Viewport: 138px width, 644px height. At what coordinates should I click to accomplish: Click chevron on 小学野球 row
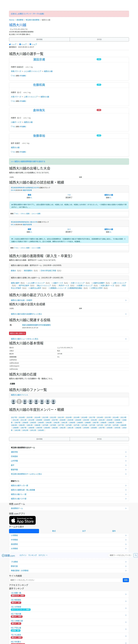[126, 535]
